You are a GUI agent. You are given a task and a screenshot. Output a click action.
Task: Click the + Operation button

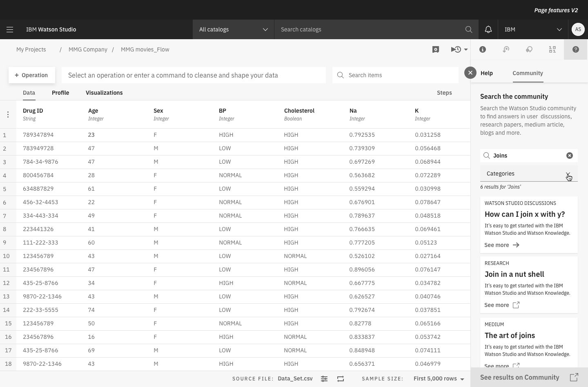pyautogui.click(x=31, y=75)
